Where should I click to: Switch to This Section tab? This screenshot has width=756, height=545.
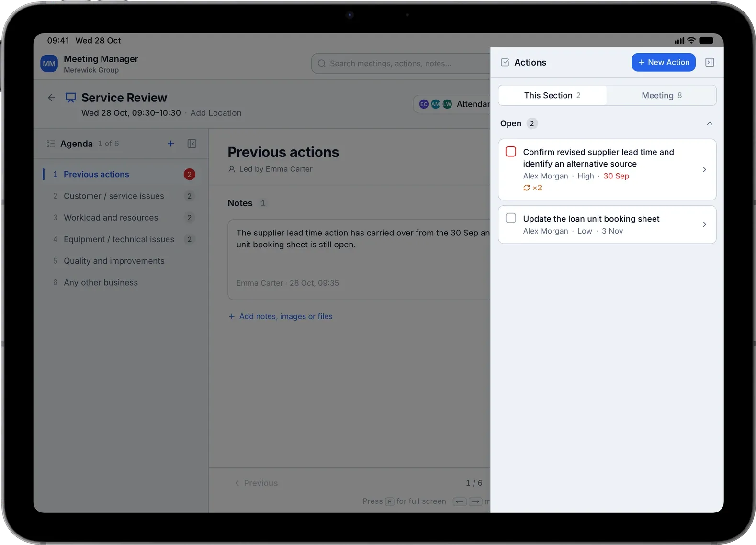[x=553, y=95]
